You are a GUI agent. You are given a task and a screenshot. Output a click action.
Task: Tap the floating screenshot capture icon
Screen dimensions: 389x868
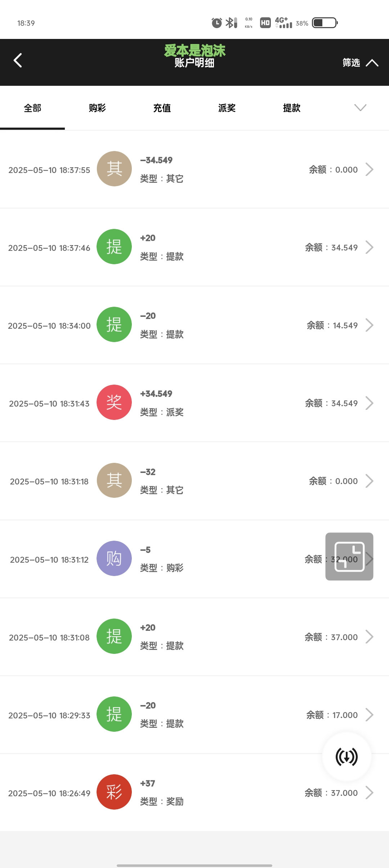(x=349, y=557)
